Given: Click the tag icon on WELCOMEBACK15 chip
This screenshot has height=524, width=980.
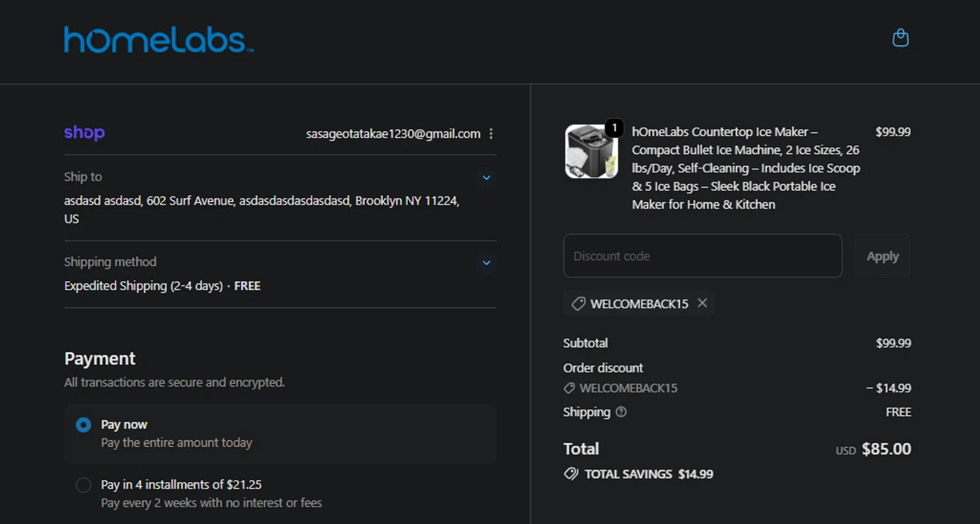Looking at the screenshot, I should click(x=578, y=304).
